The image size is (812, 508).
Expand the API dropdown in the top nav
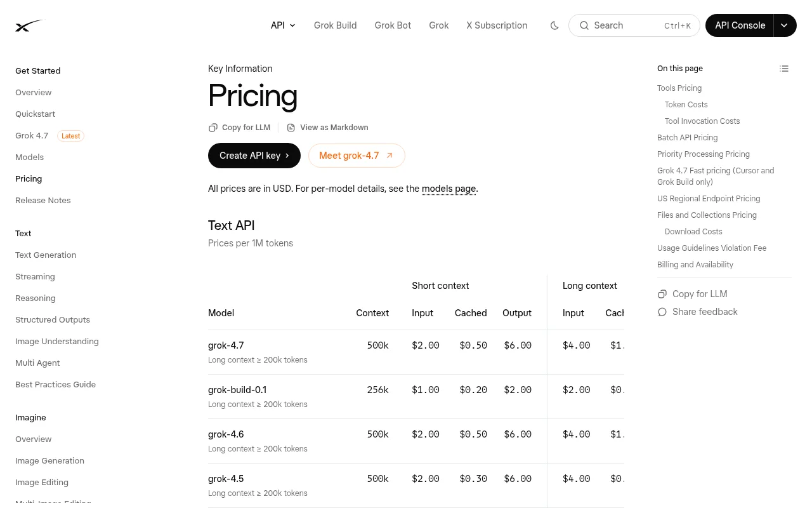283,25
